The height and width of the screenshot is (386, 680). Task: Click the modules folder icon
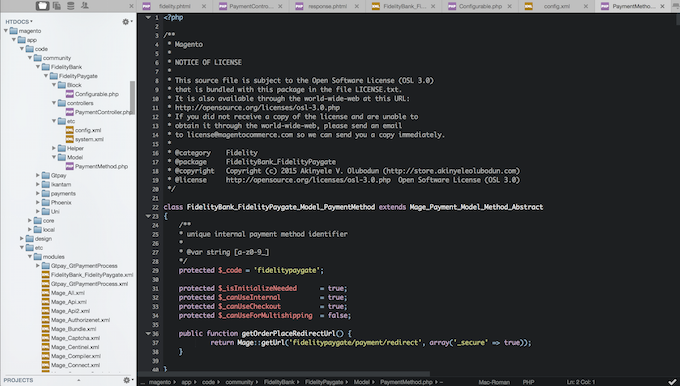pyautogui.click(x=38, y=256)
